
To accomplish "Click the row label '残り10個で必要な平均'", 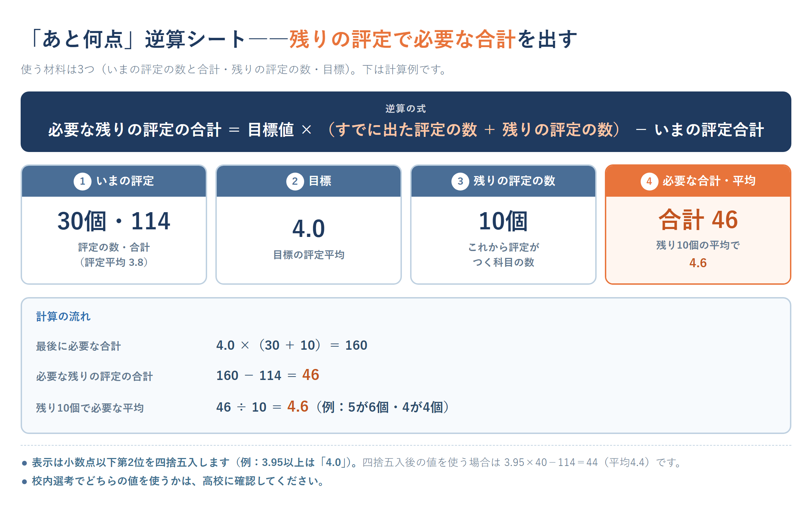I will click(90, 408).
